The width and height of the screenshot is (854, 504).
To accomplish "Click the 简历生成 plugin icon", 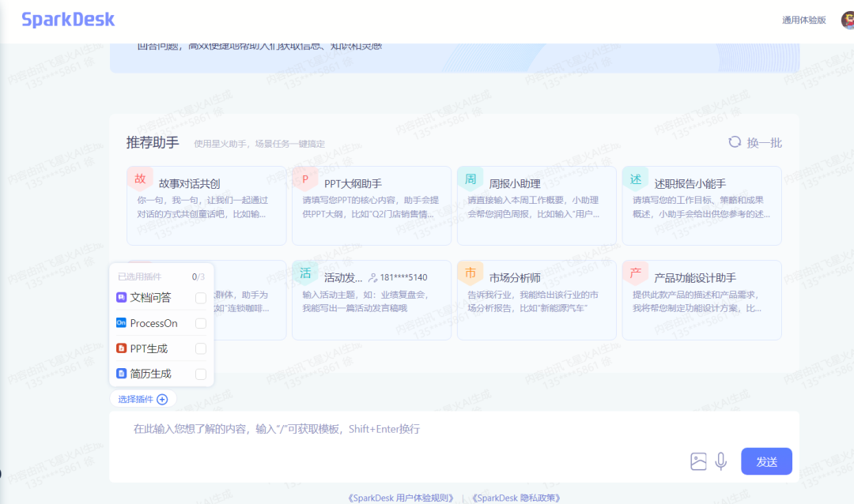I will click(122, 374).
